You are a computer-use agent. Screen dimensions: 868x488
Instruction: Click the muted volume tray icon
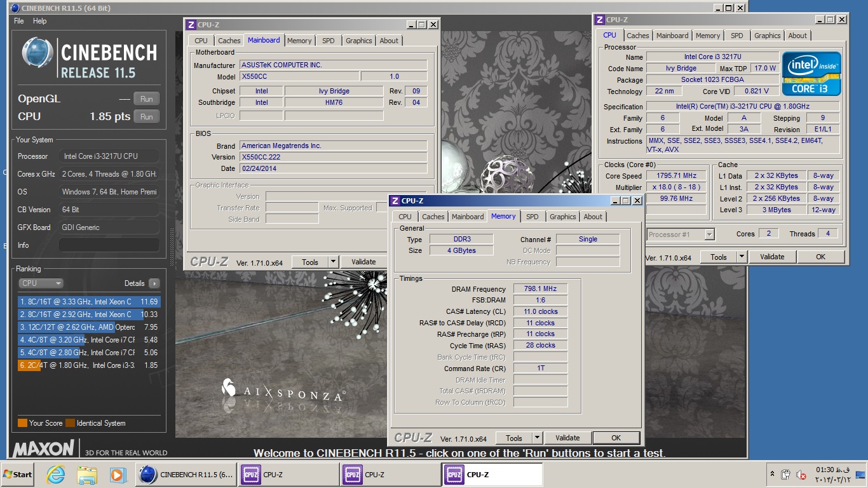(802, 475)
